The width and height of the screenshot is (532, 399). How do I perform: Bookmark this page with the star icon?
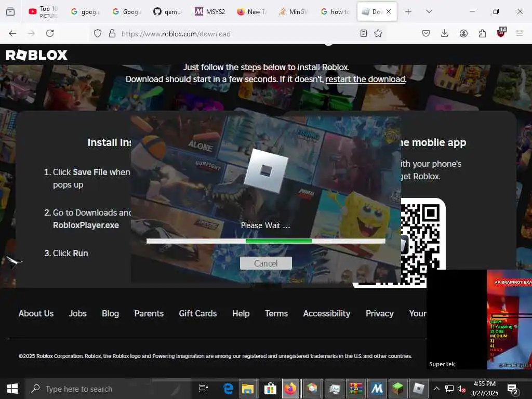[x=378, y=33]
